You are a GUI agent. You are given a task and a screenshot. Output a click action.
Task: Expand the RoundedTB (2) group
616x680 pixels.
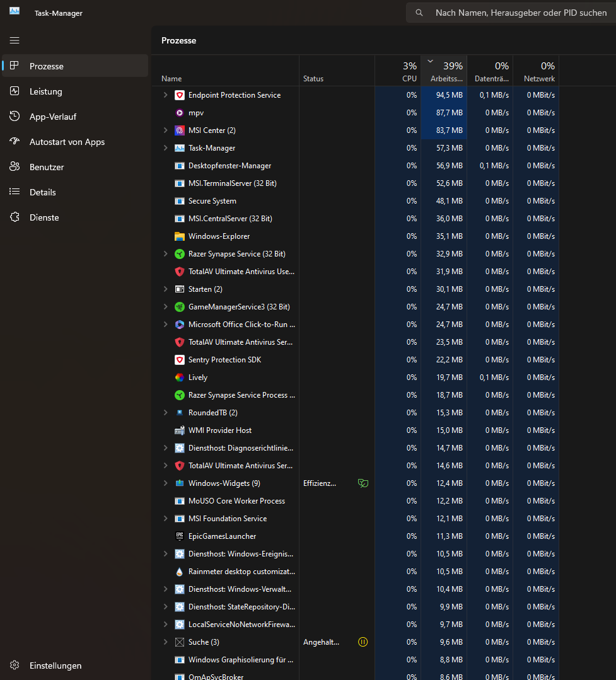[165, 412]
